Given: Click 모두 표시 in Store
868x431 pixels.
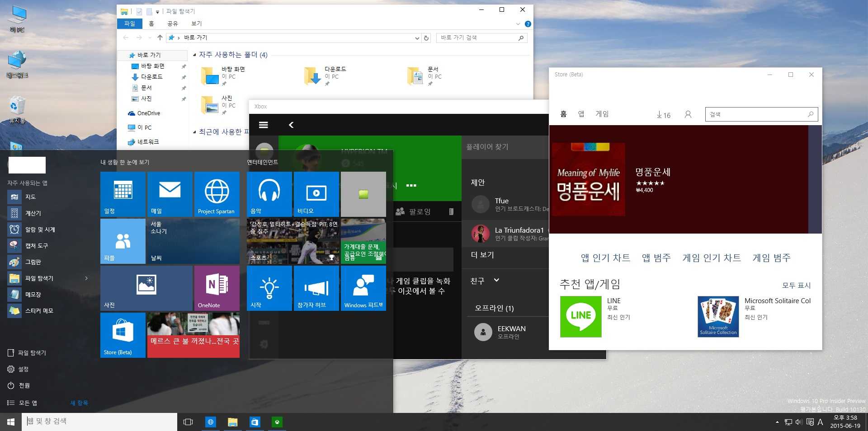Looking at the screenshot, I should coord(797,286).
